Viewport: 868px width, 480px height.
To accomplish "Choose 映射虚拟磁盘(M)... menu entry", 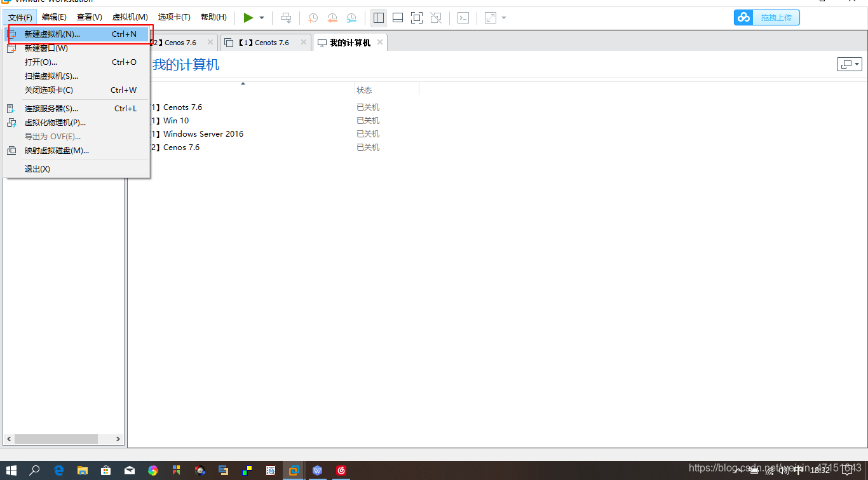I will [x=76, y=151].
